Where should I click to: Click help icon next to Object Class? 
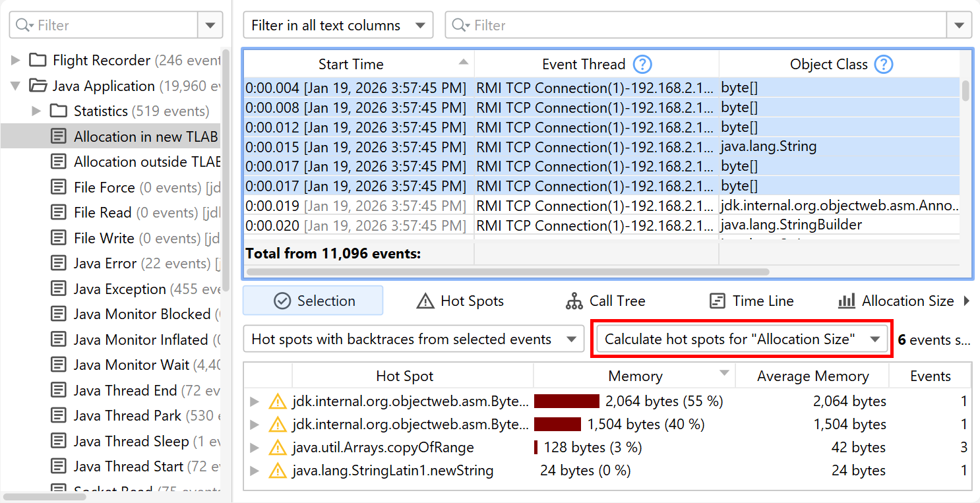click(883, 65)
